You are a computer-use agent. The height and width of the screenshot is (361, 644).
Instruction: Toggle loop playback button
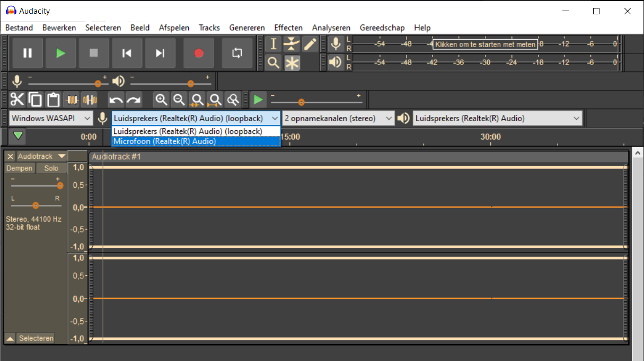[237, 53]
